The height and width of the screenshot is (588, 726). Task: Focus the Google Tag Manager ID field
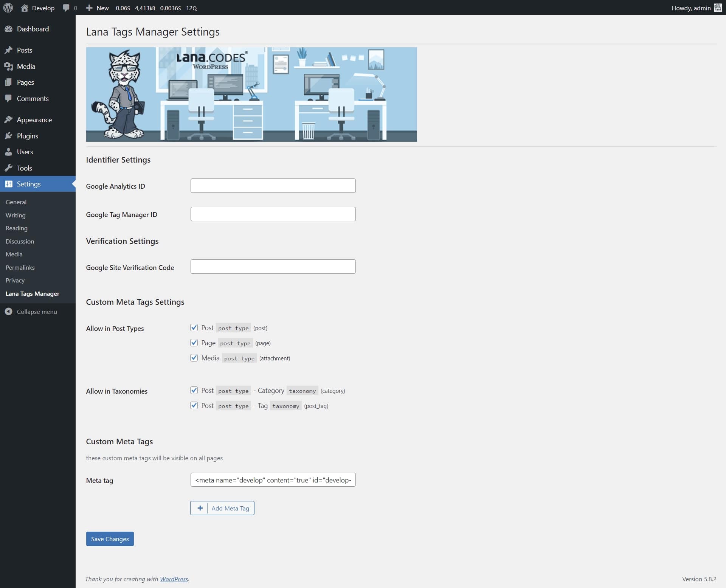[273, 214]
